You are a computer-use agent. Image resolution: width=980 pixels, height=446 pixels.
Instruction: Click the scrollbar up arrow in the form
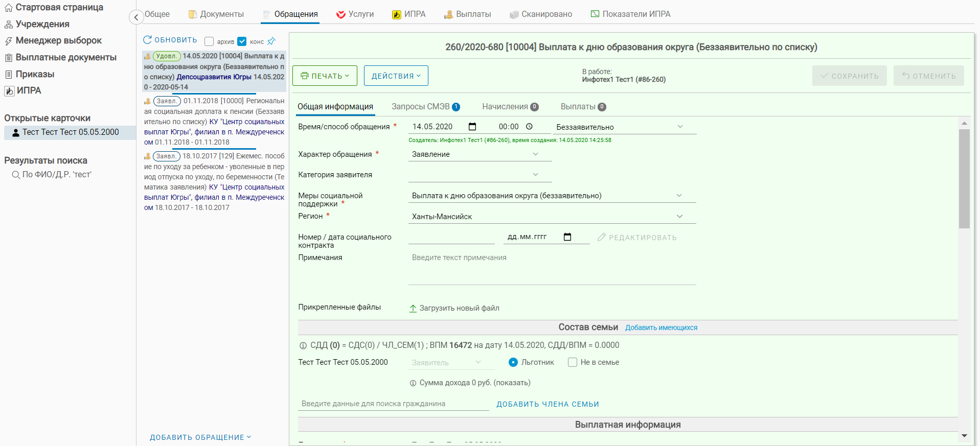(964, 123)
